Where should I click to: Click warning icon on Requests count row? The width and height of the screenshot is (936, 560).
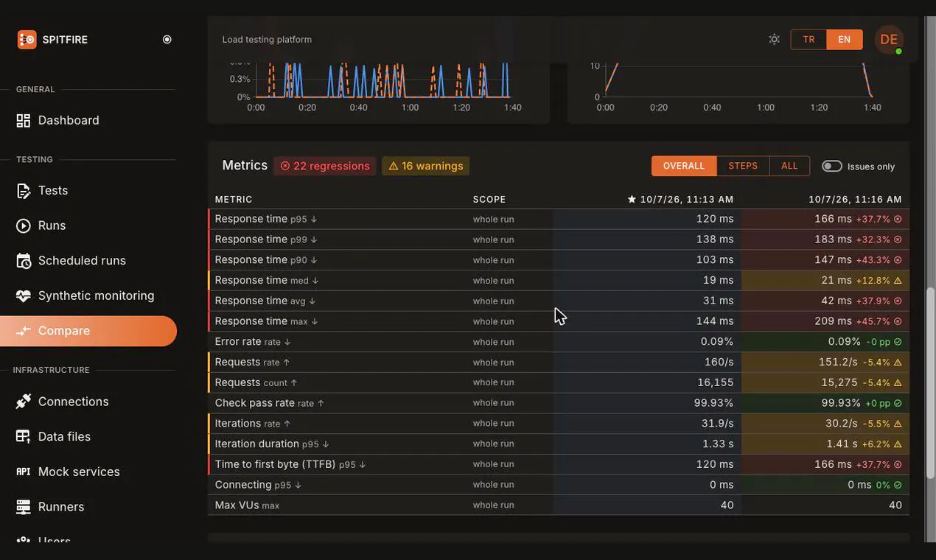pyautogui.click(x=898, y=383)
